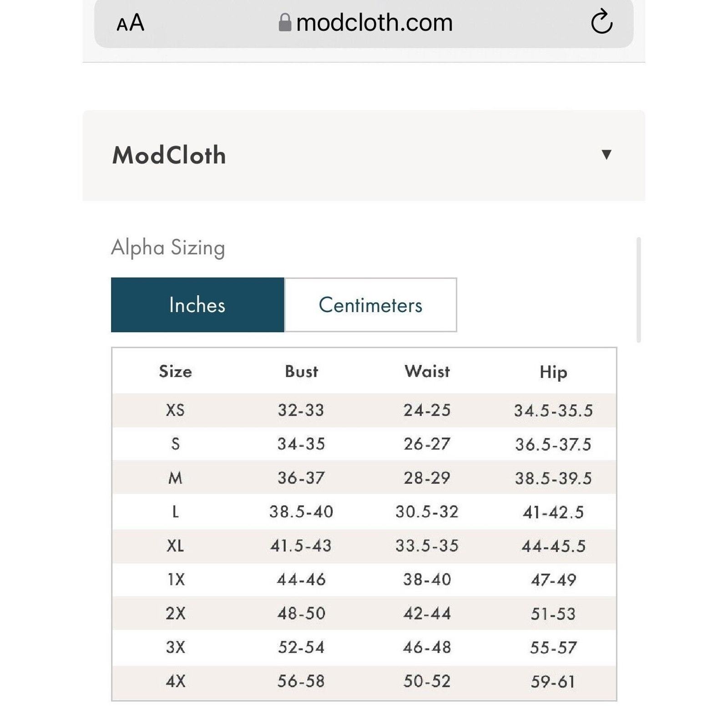Image resolution: width=728 pixels, height=728 pixels.
Task: Expand the ModCloth brand dropdown arrow
Action: [x=606, y=155]
